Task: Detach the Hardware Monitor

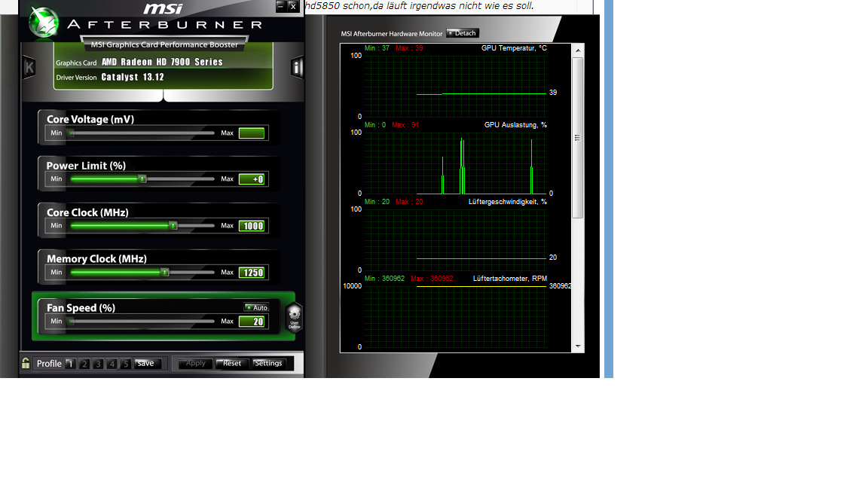Action: 463,33
